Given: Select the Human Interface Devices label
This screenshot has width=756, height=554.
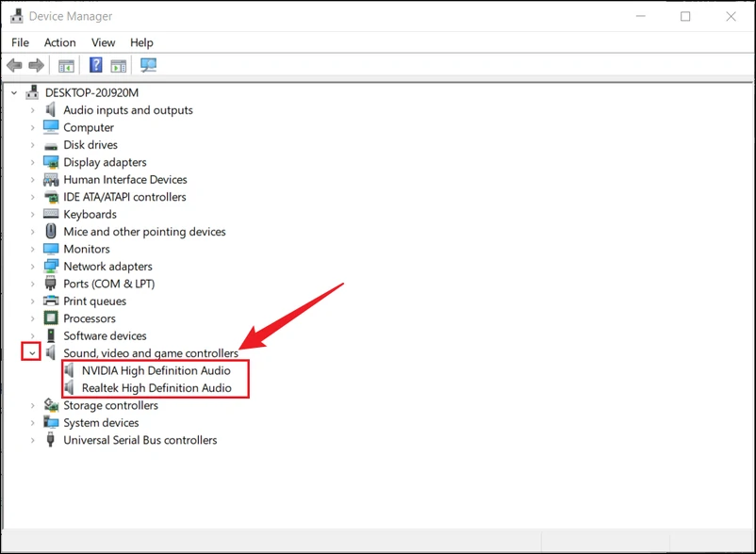Looking at the screenshot, I should 125,180.
